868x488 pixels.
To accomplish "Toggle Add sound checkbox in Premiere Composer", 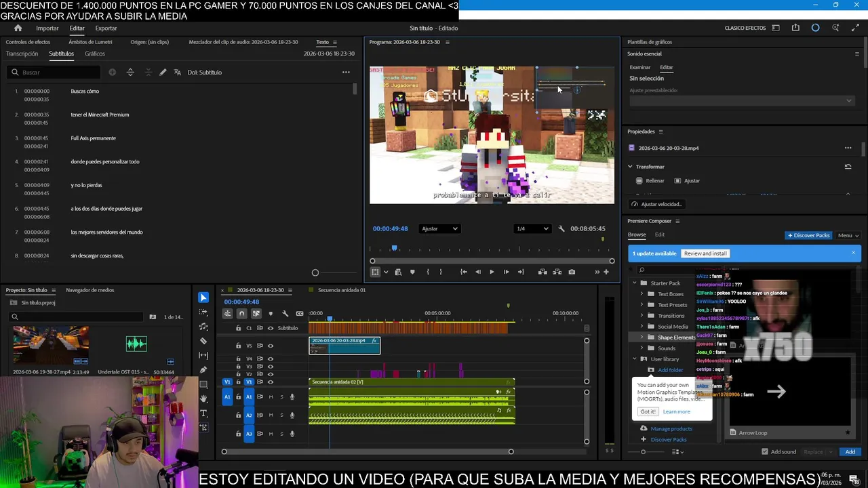I will tap(765, 452).
